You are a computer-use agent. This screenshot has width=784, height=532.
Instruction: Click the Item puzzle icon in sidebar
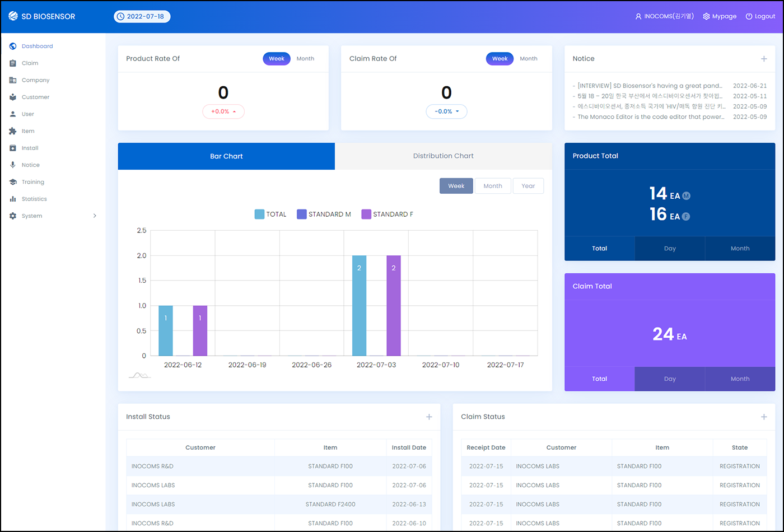pyautogui.click(x=13, y=131)
